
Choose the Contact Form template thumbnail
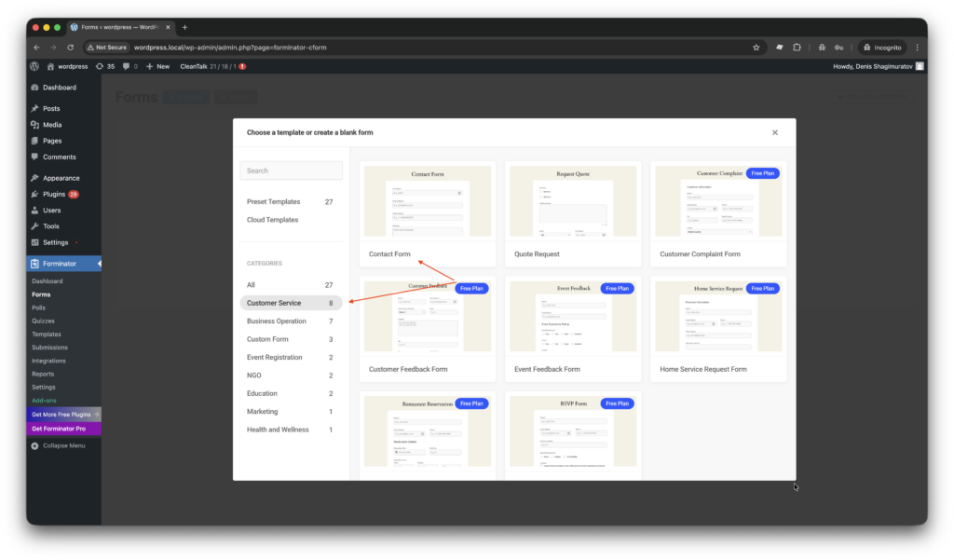tap(427, 201)
